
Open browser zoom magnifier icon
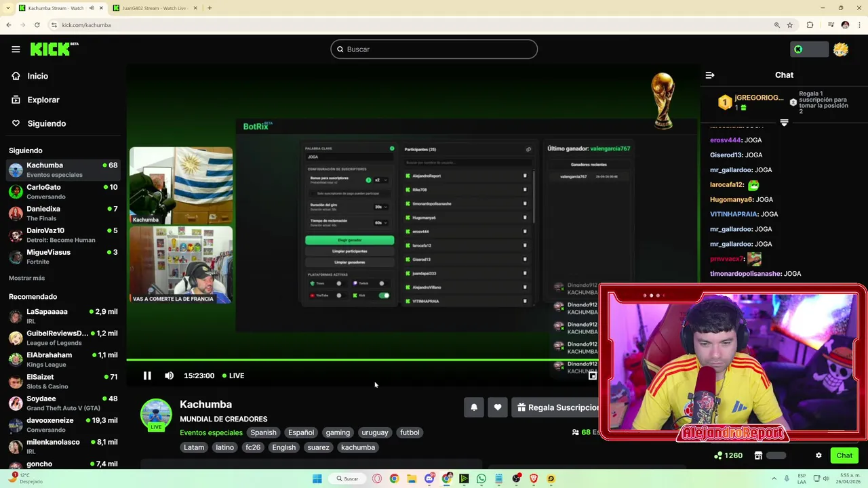click(x=777, y=25)
